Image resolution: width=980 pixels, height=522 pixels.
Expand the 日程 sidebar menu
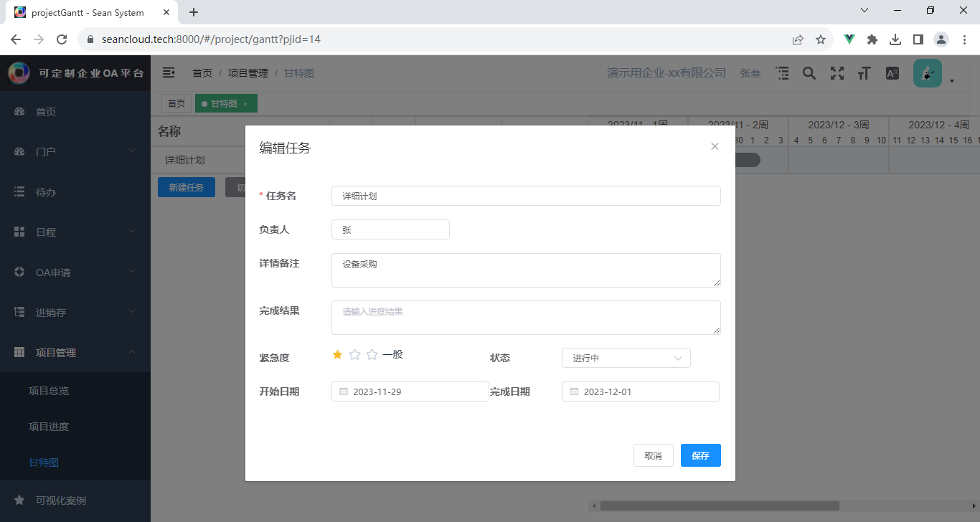click(75, 232)
